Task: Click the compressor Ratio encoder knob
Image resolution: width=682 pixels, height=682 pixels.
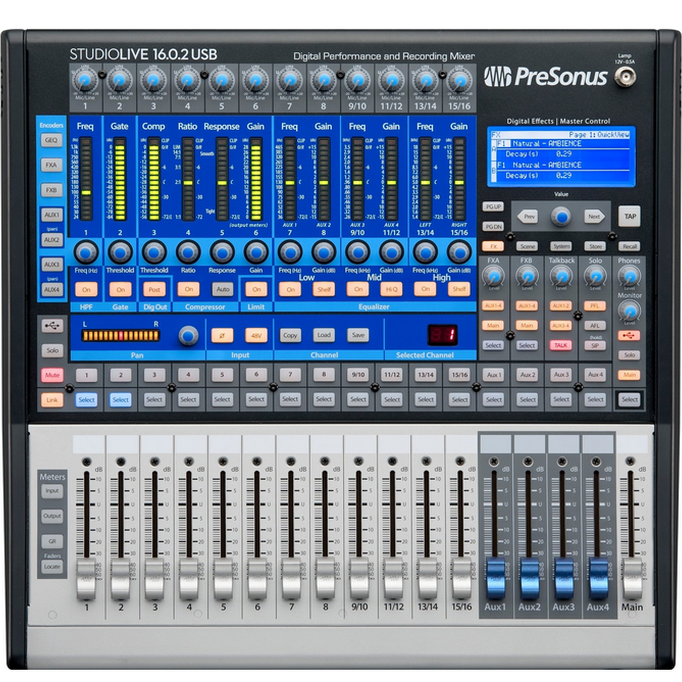Action: coord(188,252)
